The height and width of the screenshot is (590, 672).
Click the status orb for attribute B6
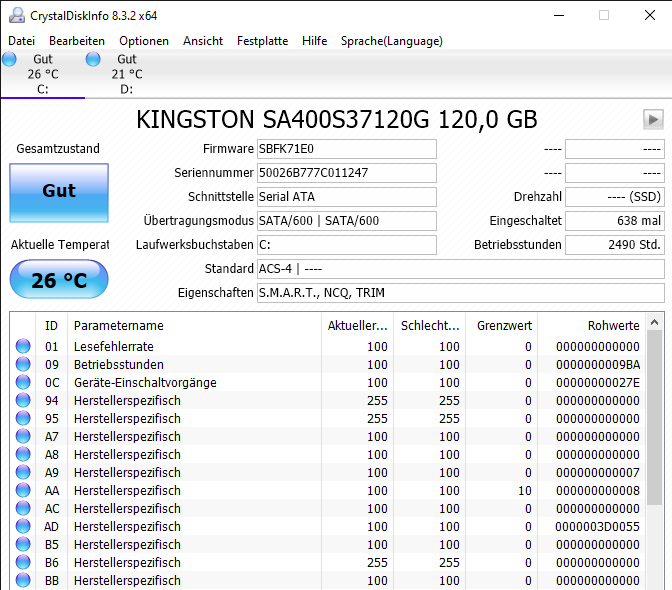[23, 562]
